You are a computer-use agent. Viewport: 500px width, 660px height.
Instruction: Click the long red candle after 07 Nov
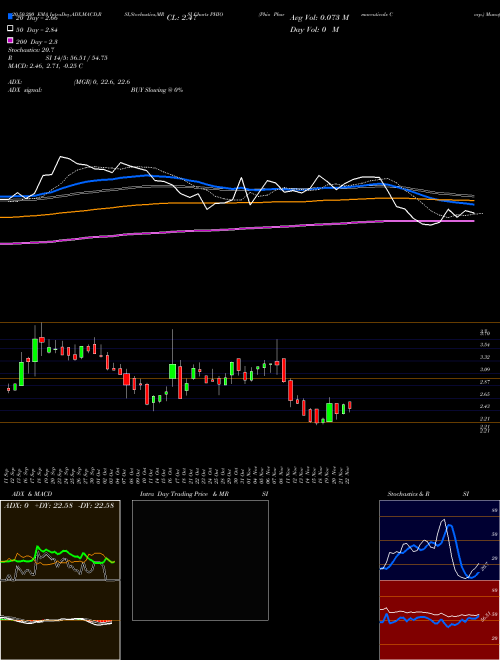284,370
